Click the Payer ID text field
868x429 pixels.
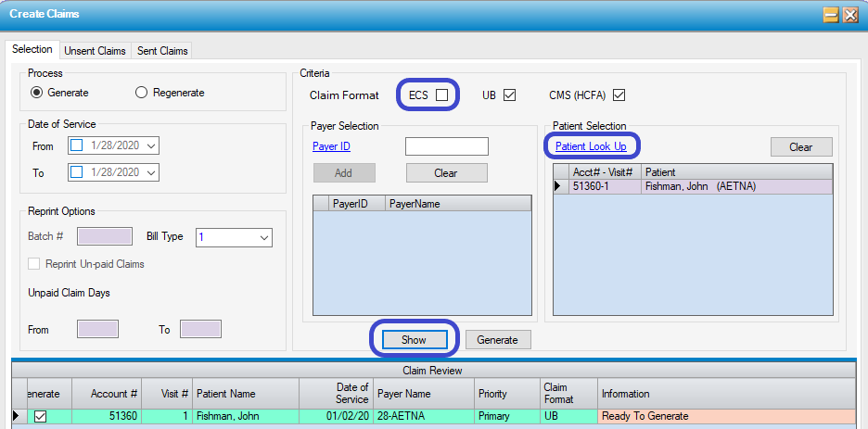[447, 146]
